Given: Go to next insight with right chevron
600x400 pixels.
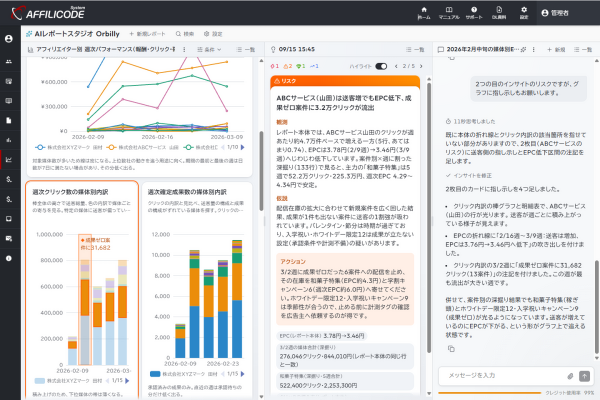Looking at the screenshot, I should pyautogui.click(x=421, y=66).
